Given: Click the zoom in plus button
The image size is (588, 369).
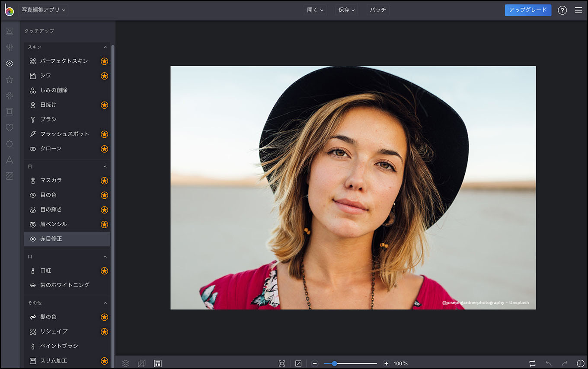Looking at the screenshot, I should [387, 363].
